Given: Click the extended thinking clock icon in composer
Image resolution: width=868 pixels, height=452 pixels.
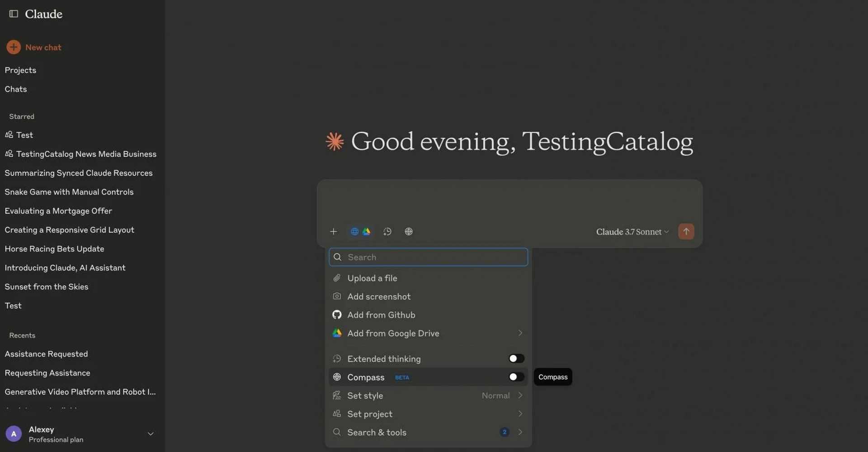Looking at the screenshot, I should click(x=387, y=231).
